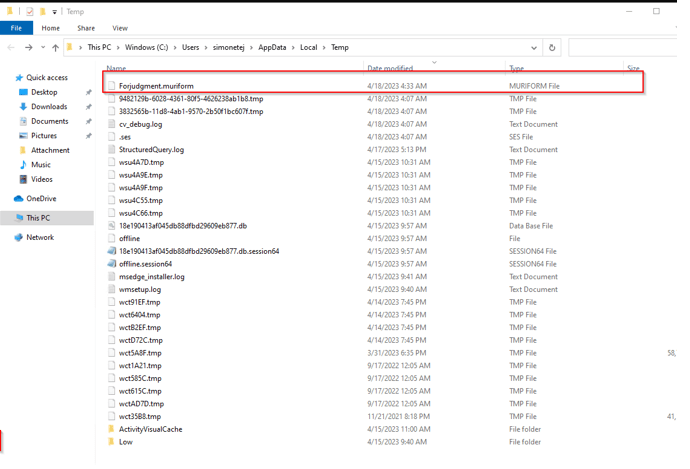
Task: Open the ActivityVisualCache folder icon
Action: pyautogui.click(x=112, y=429)
